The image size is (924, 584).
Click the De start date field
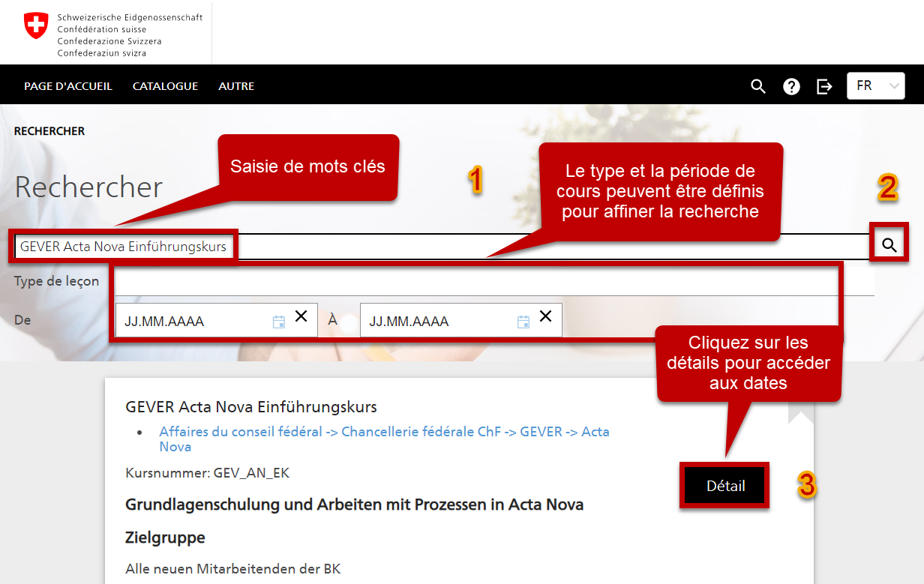pos(216,320)
